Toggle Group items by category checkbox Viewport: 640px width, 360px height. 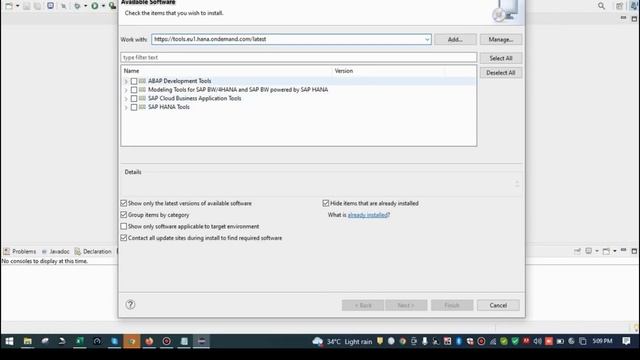pyautogui.click(x=124, y=214)
